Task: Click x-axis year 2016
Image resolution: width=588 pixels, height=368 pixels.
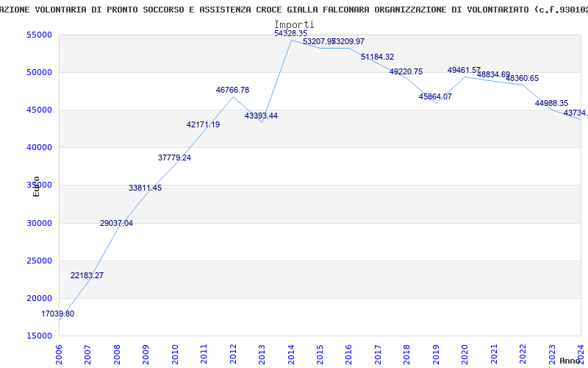Action: (349, 354)
